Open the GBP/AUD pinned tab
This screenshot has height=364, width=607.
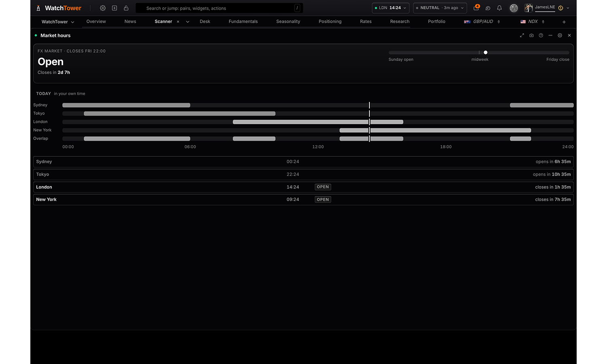coord(479,21)
